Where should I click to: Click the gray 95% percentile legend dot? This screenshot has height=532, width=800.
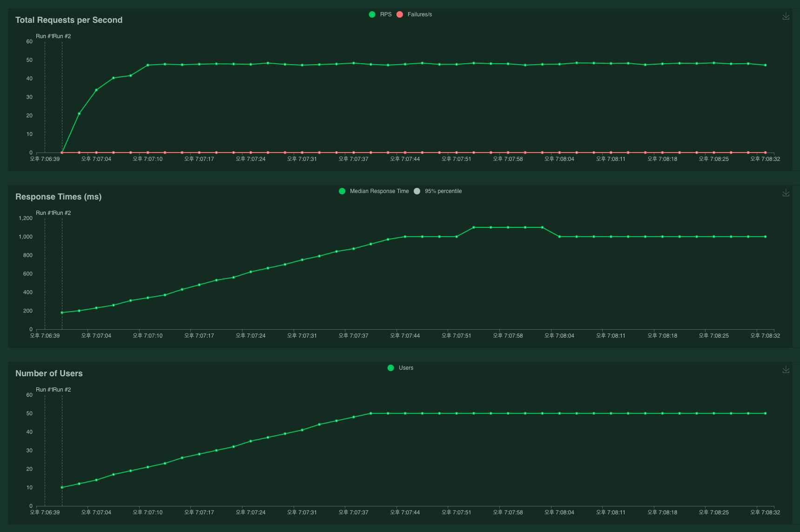point(417,191)
